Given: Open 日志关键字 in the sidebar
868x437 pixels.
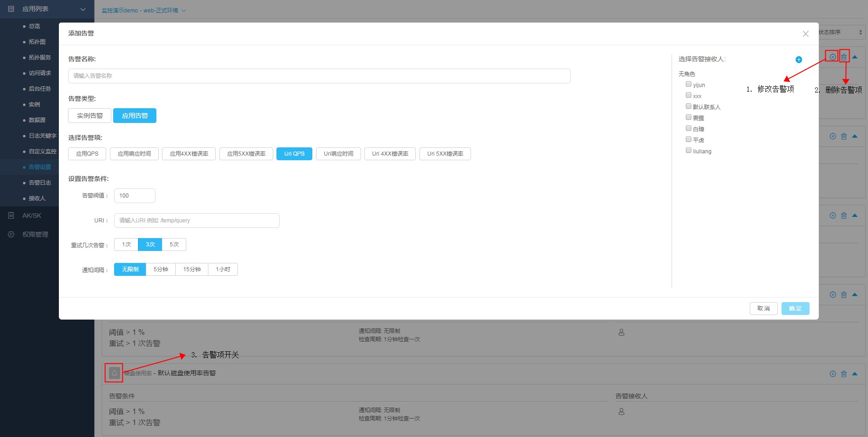Looking at the screenshot, I should 43,136.
